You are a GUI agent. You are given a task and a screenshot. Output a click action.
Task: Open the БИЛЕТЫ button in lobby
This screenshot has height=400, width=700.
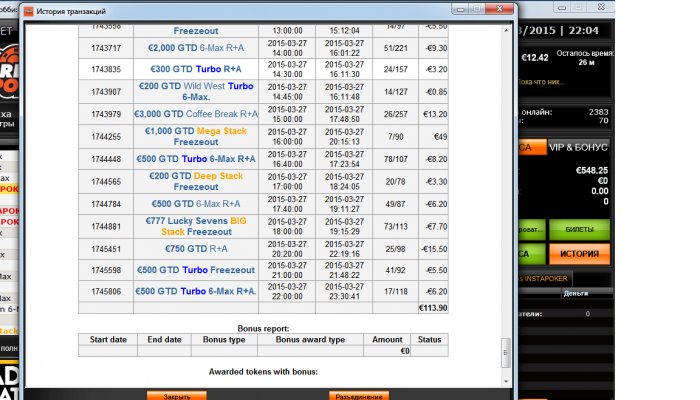pos(579,229)
